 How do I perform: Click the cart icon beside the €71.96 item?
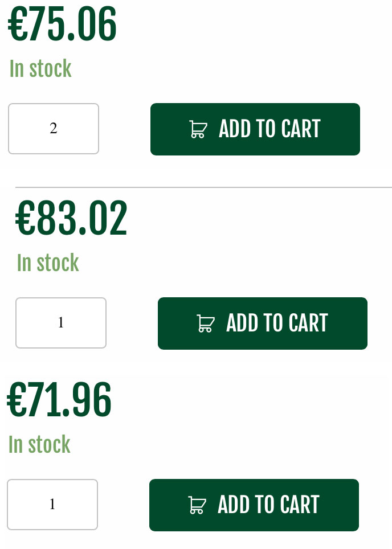point(197,505)
